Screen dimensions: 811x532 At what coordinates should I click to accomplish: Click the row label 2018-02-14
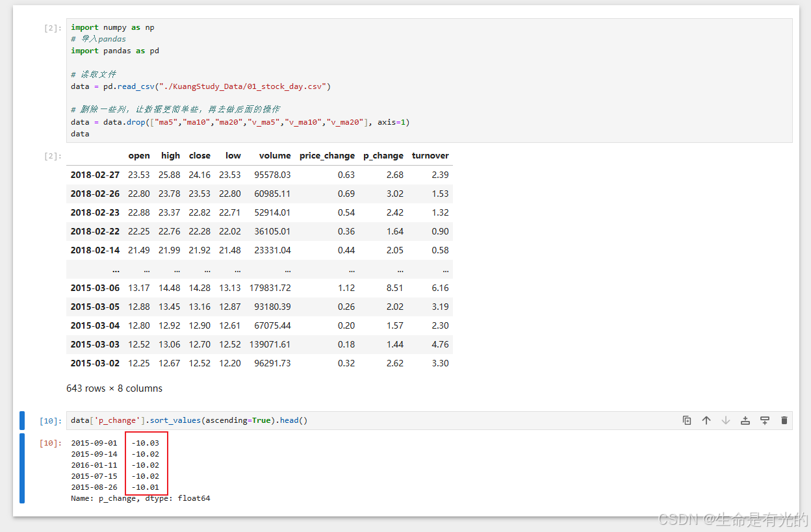pyautogui.click(x=94, y=250)
